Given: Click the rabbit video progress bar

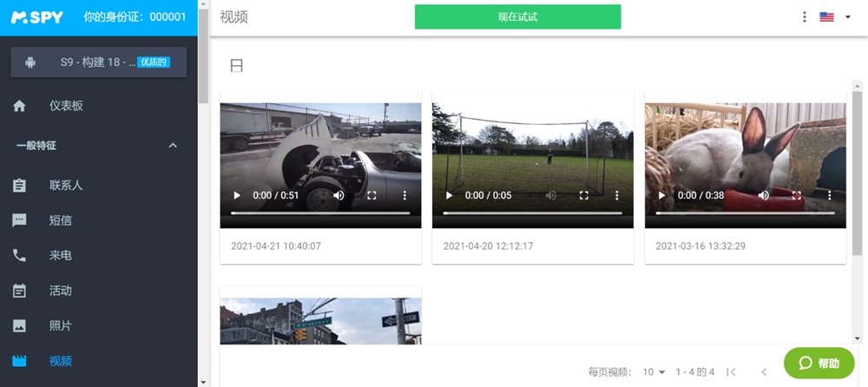Looking at the screenshot, I should (745, 213).
